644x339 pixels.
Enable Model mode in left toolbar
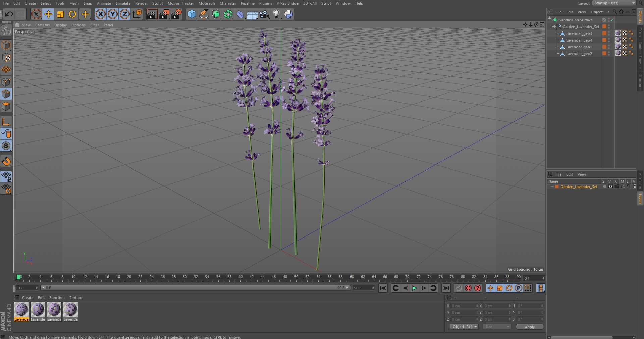[x=6, y=45]
